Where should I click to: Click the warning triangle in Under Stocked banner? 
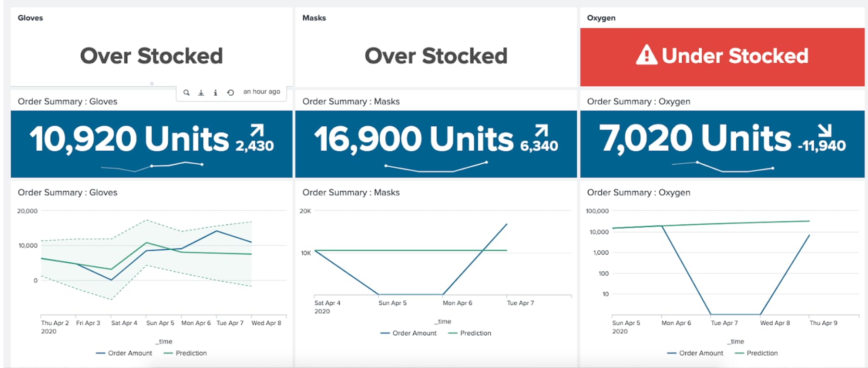coord(646,55)
